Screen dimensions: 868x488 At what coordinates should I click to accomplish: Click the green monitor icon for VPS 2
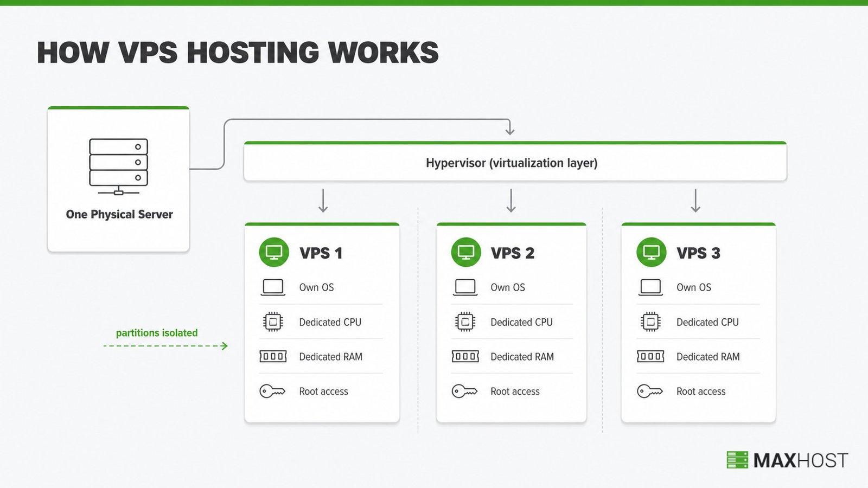tap(466, 252)
